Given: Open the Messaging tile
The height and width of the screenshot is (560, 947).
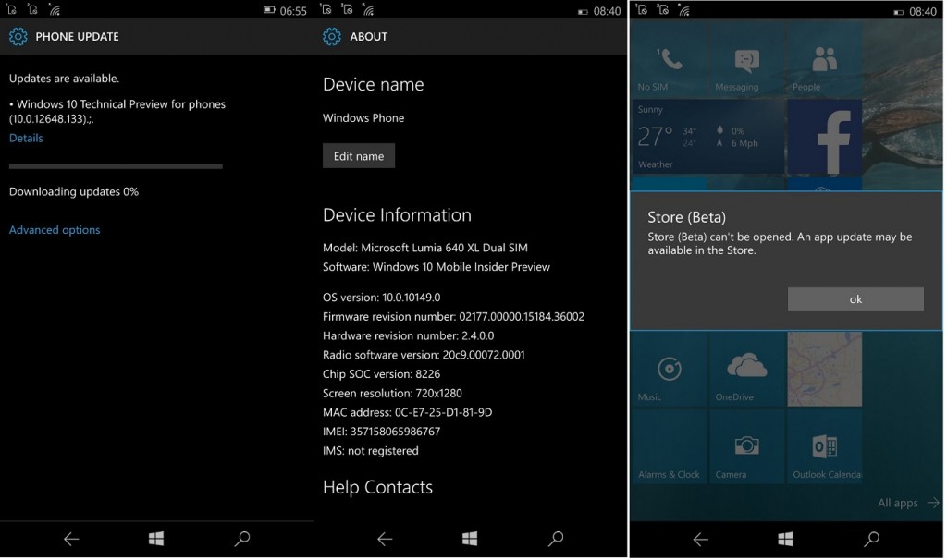Looking at the screenshot, I should [747, 60].
